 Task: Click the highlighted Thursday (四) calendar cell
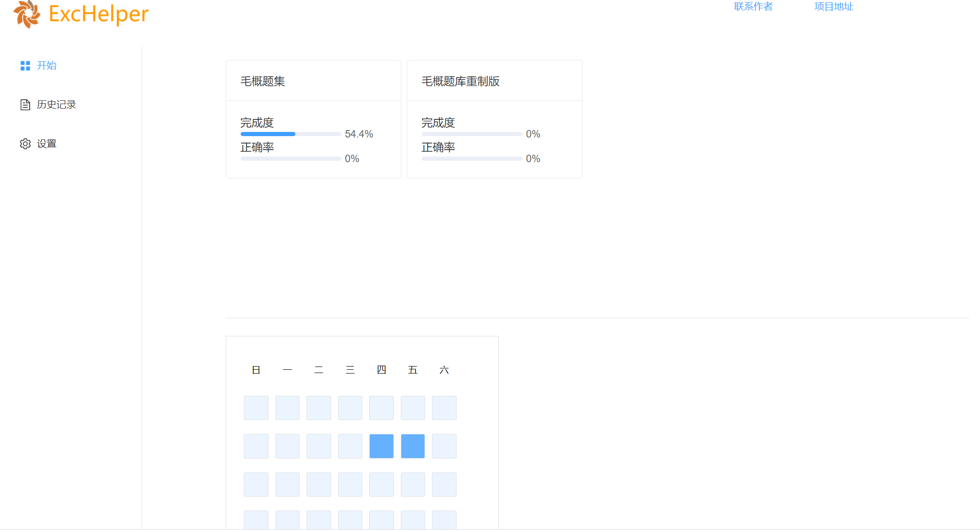tap(381, 446)
